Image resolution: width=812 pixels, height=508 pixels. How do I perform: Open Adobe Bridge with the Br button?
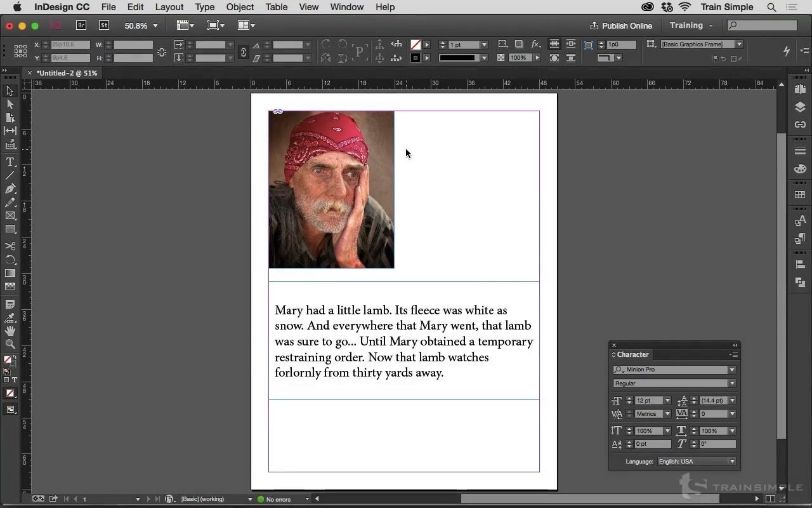click(81, 25)
